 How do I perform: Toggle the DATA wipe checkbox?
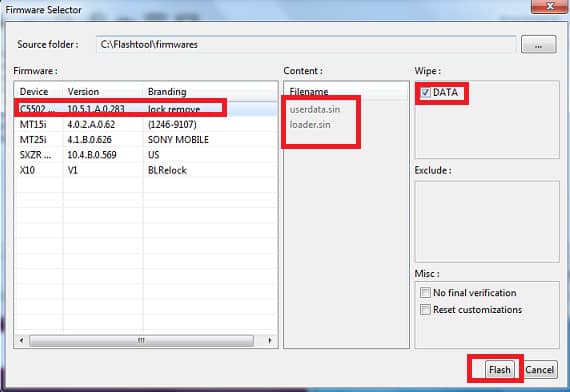pos(426,92)
